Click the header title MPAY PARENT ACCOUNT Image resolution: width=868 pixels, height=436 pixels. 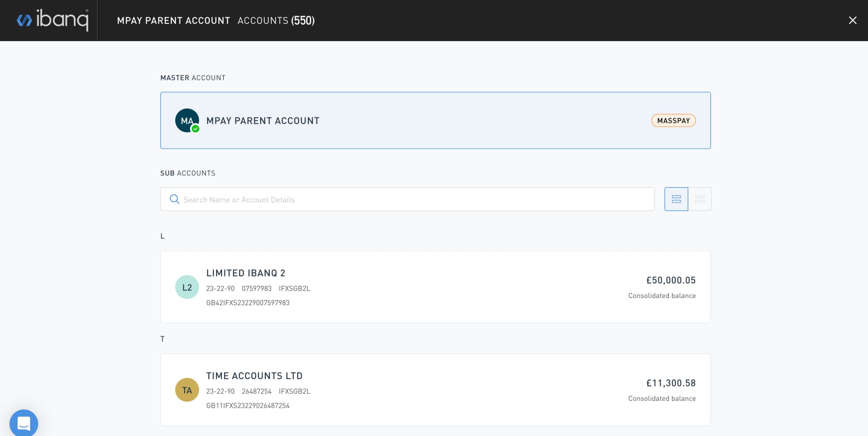tap(174, 20)
